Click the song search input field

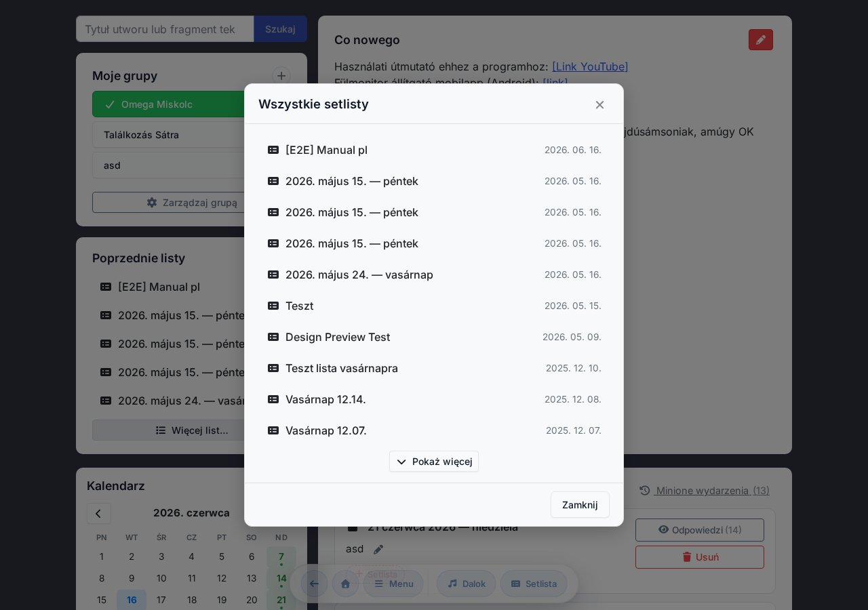[165, 29]
